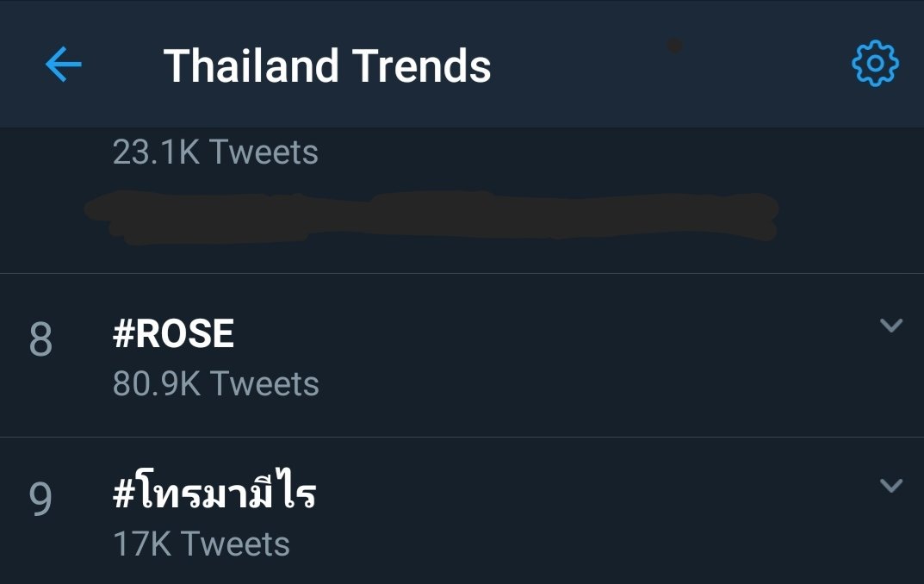The width and height of the screenshot is (924, 584).
Task: Expand options chevron for #ROSE trend
Action: pos(891,325)
